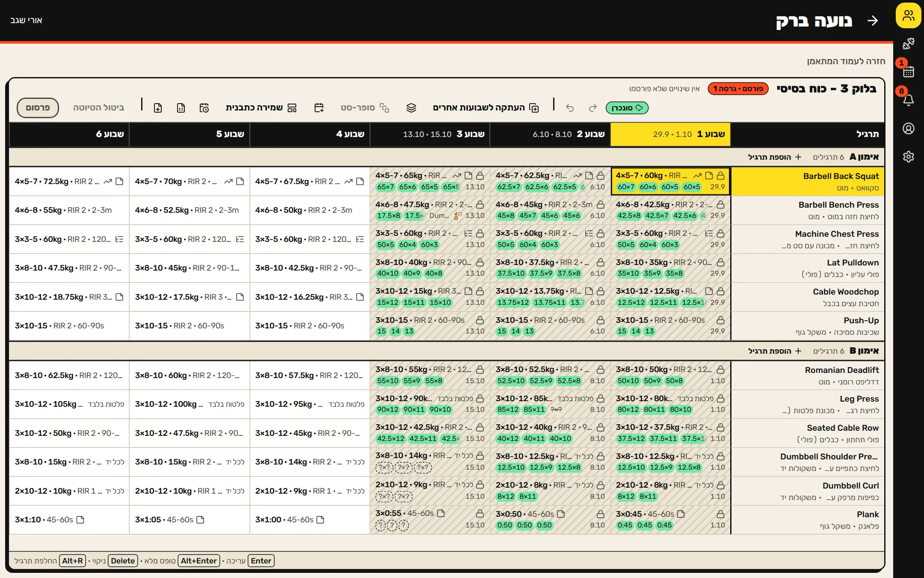Image resolution: width=924 pixels, height=578 pixels.
Task: Click the document list toolbar icon
Action: click(x=181, y=108)
